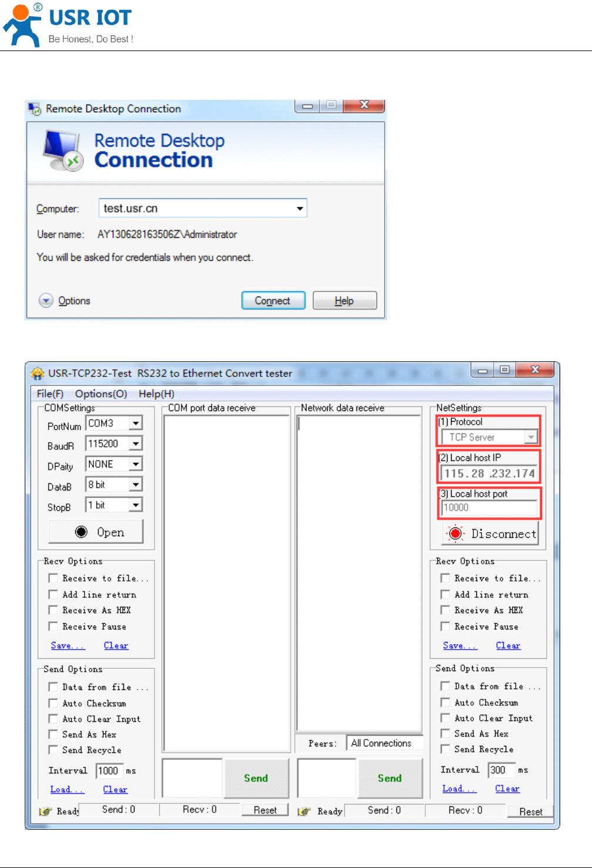The width and height of the screenshot is (592, 868).
Task: Click the Local host port field
Action: pyautogui.click(x=489, y=507)
